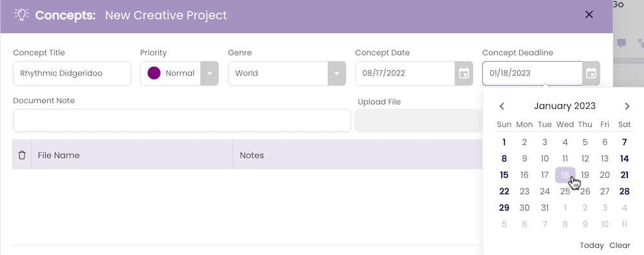Go to next month in calendar
644x255 pixels.
[x=627, y=106]
